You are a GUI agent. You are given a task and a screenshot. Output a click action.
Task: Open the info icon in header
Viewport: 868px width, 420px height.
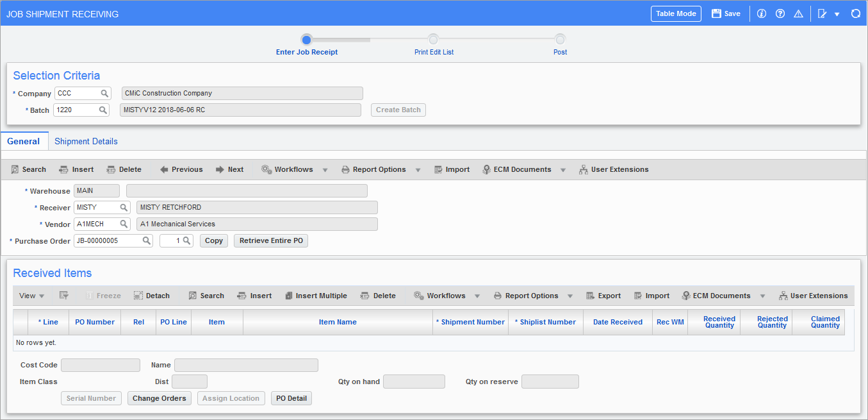click(762, 13)
